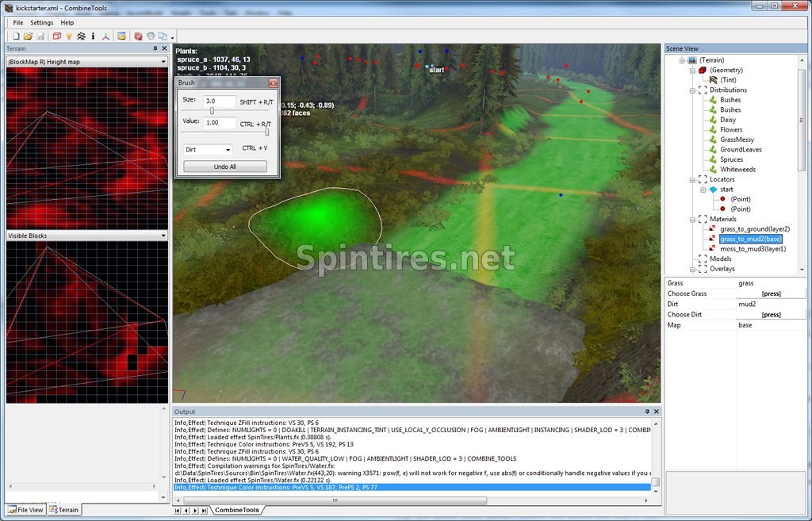812x521 pixels.
Task: Create a new file from the toolbar
Action: (16, 36)
